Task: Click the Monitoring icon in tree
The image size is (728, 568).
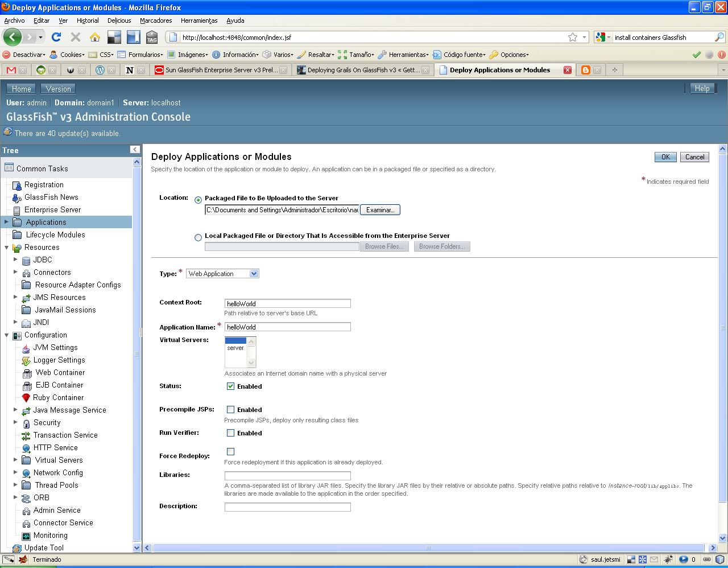Action: pyautogui.click(x=26, y=536)
